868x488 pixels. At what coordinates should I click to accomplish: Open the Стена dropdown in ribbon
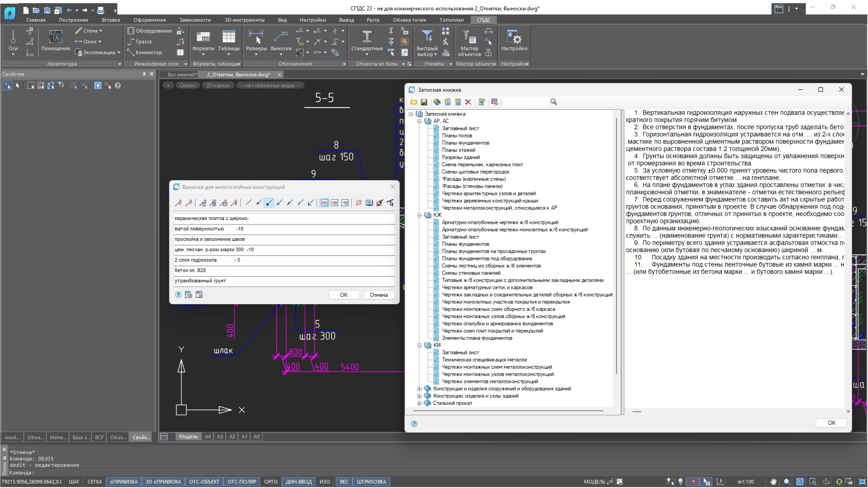100,31
